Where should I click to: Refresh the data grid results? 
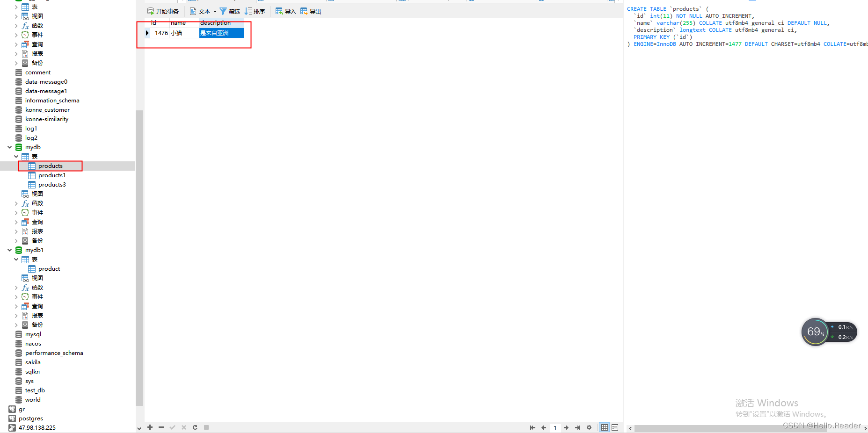[x=195, y=427]
